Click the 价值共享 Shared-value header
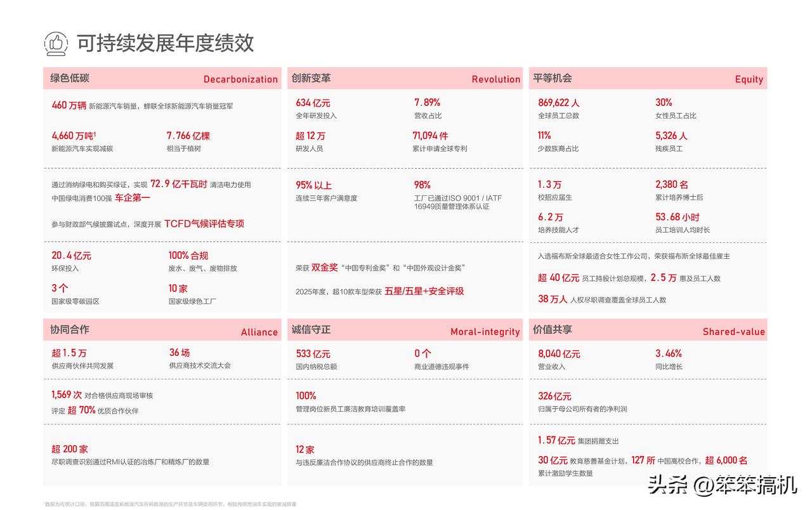This screenshot has height=510, width=812. pyautogui.click(x=647, y=330)
